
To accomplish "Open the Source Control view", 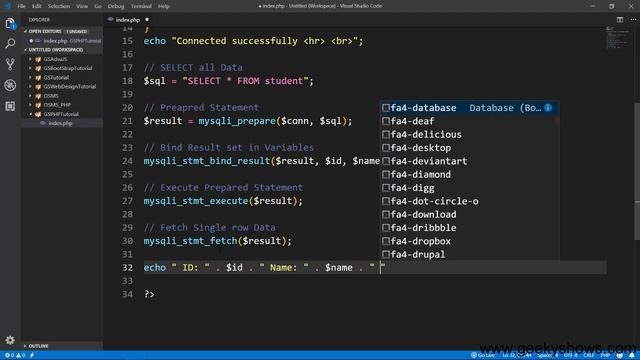I will (x=10, y=64).
